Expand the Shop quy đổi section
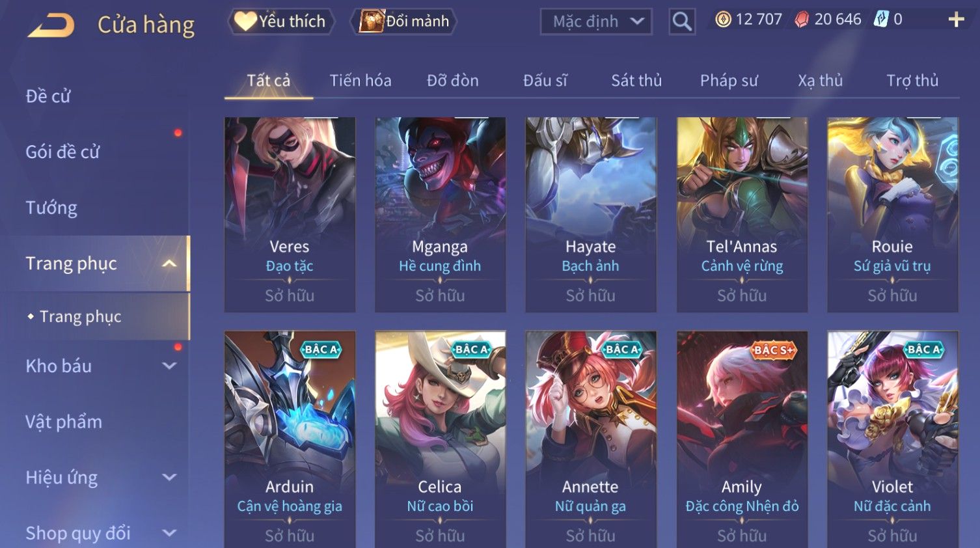The width and height of the screenshot is (980, 548). [169, 533]
